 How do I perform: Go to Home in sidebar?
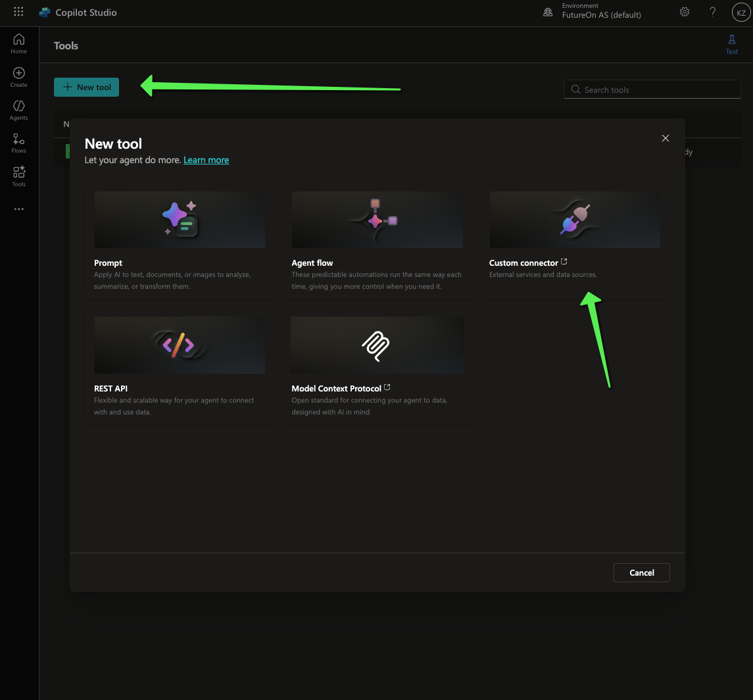pos(19,43)
